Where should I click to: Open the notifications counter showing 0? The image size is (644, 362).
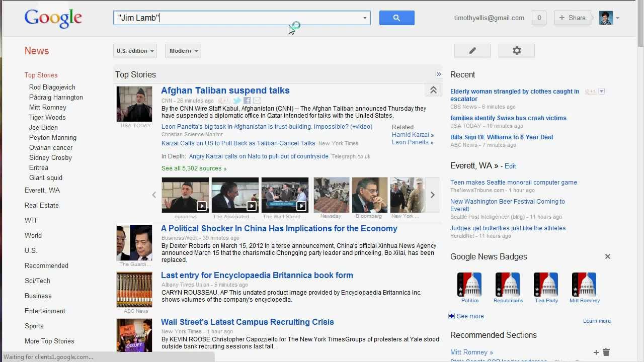(x=539, y=18)
